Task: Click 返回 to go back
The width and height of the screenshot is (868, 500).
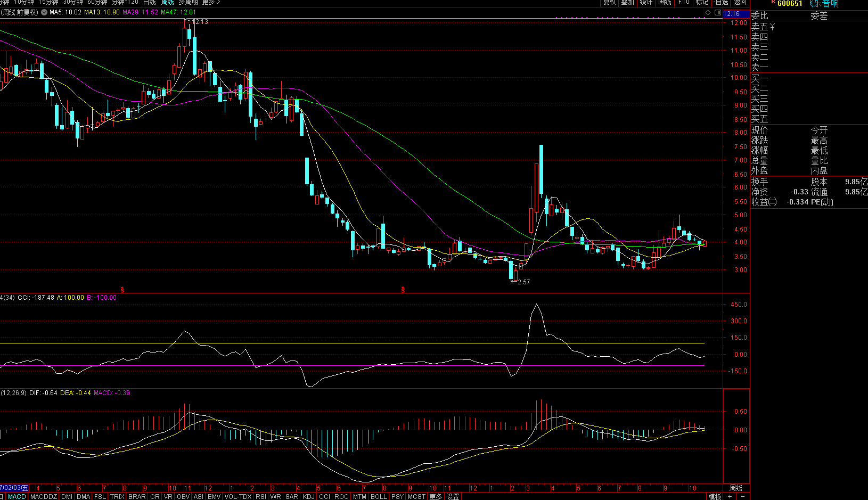Action: click(740, 2)
